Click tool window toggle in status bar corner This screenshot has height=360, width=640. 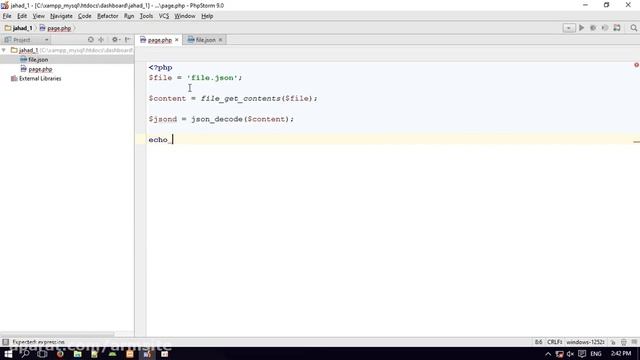coord(5,342)
